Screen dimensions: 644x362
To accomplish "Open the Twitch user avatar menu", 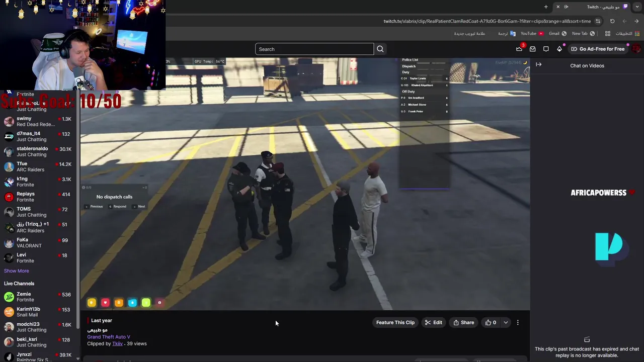I will 636,49.
